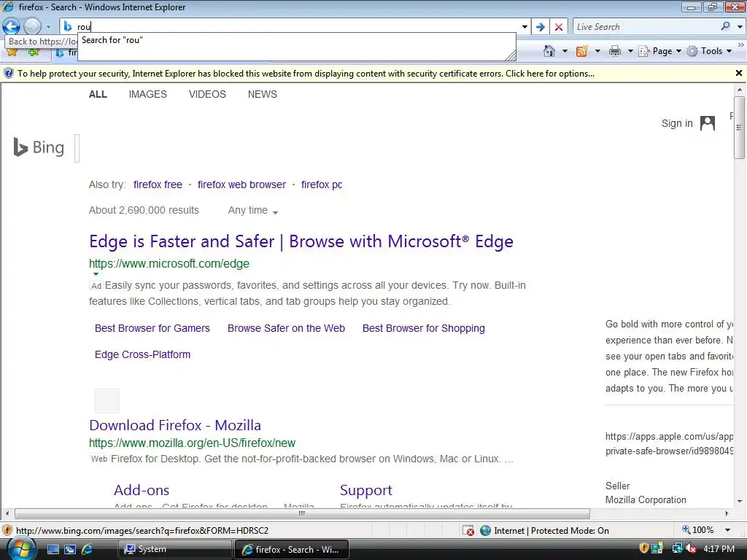
Task: Open the Home button dropdown arrow
Action: [x=565, y=51]
